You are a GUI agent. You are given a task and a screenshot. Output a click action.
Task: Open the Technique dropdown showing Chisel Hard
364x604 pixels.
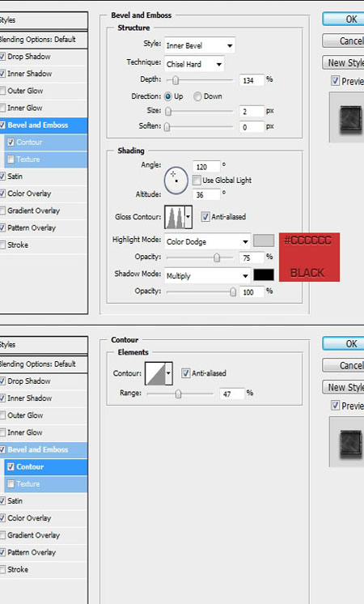(x=194, y=64)
